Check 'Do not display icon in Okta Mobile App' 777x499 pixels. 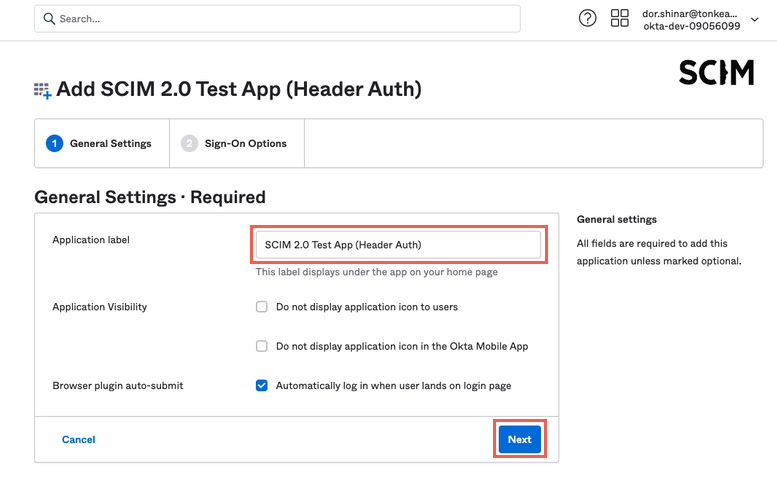coord(262,346)
